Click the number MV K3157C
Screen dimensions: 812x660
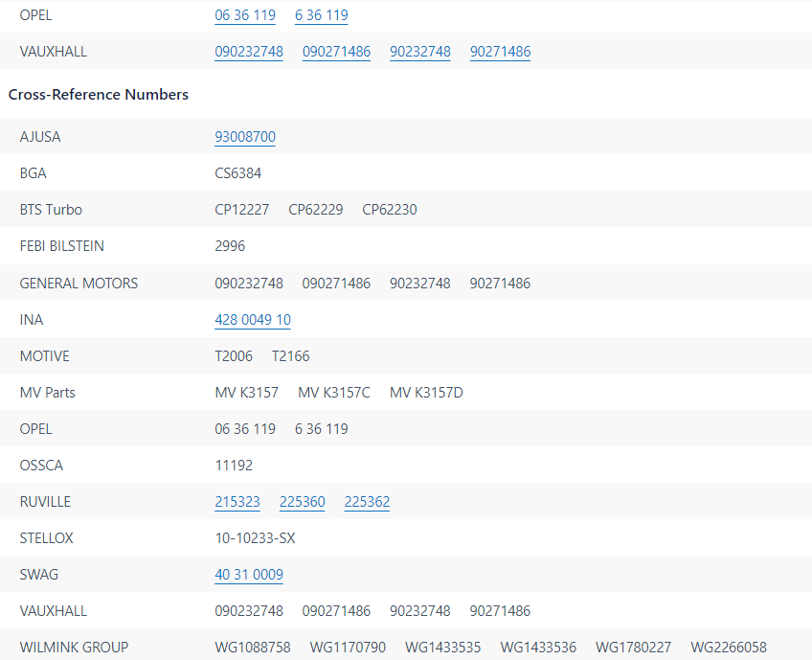334,393
